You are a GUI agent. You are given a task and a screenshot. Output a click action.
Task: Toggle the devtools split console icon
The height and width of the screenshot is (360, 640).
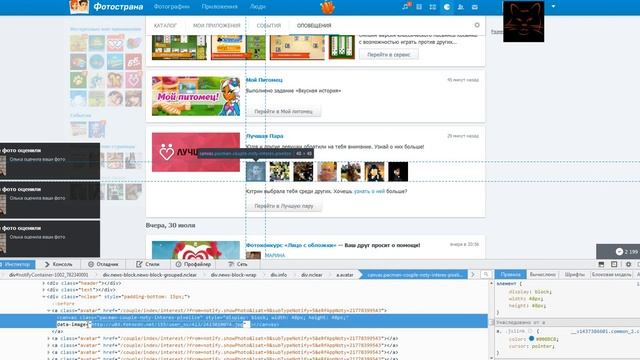[601, 264]
